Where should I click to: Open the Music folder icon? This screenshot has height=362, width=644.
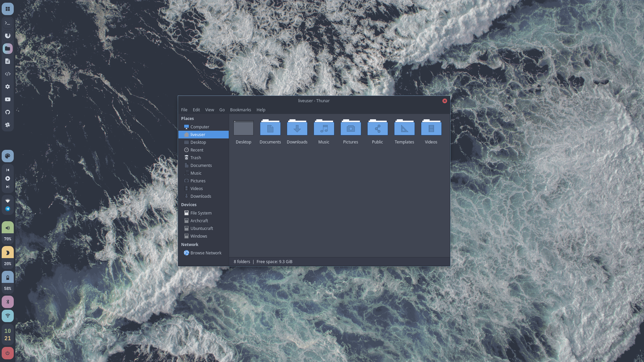point(324,128)
